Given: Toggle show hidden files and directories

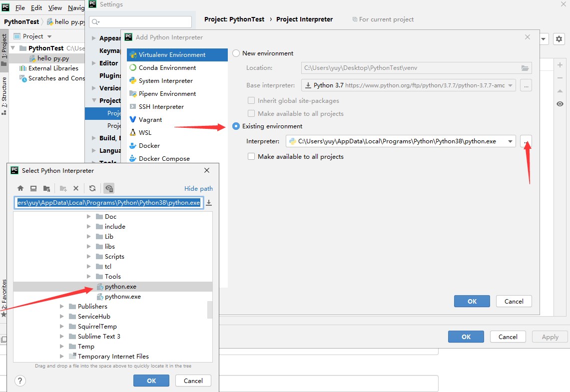Looking at the screenshot, I should (109, 188).
